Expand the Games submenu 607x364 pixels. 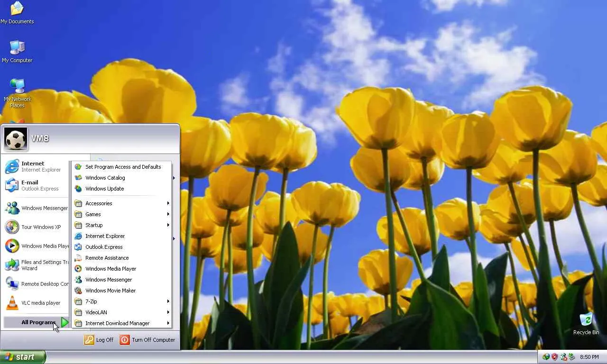click(x=121, y=214)
